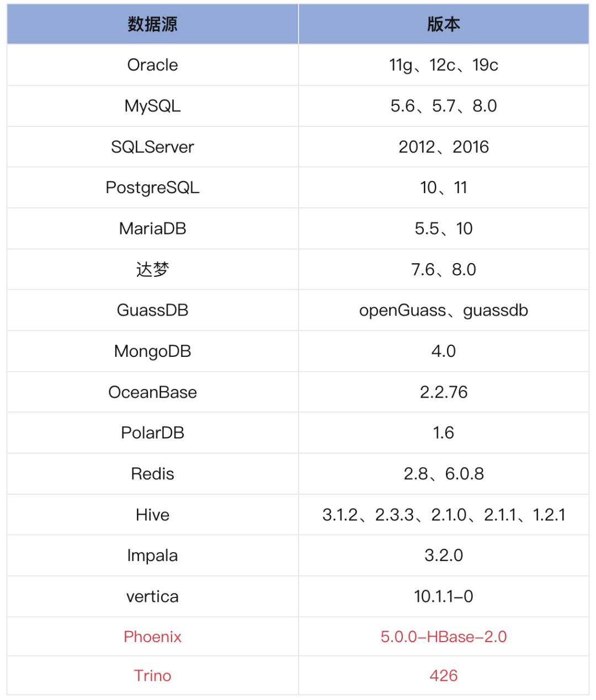Select the Redis data source cell
Image resolution: width=596 pixels, height=700 pixels.
click(152, 474)
